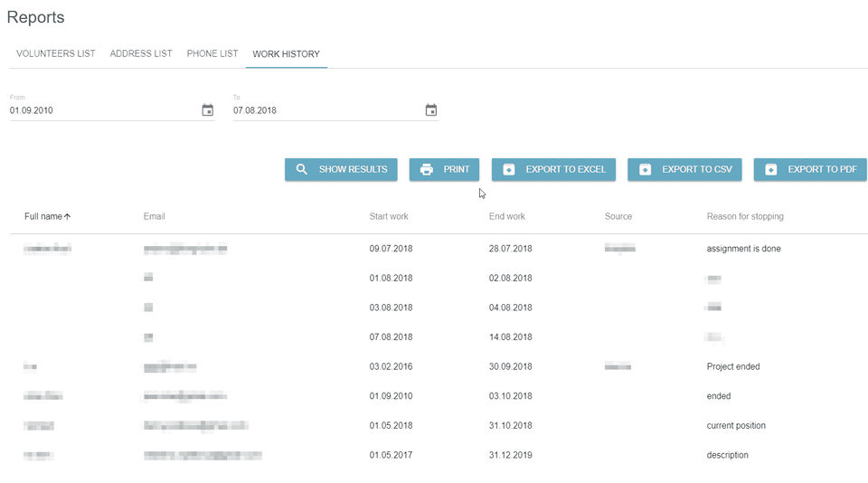Click end date 31.10.2018
The image size is (868, 483).
click(510, 425)
